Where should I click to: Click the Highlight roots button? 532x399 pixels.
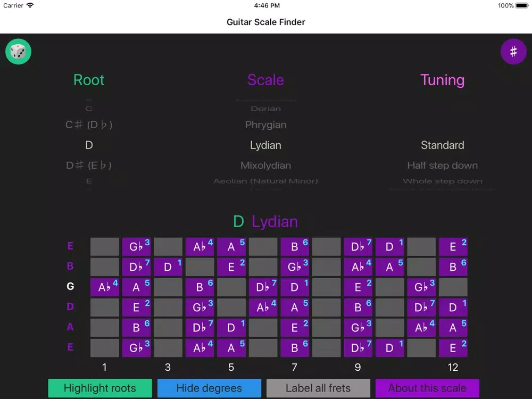(x=100, y=388)
